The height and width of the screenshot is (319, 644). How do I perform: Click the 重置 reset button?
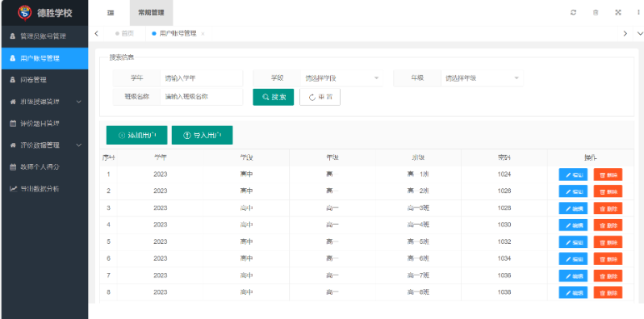(x=320, y=97)
